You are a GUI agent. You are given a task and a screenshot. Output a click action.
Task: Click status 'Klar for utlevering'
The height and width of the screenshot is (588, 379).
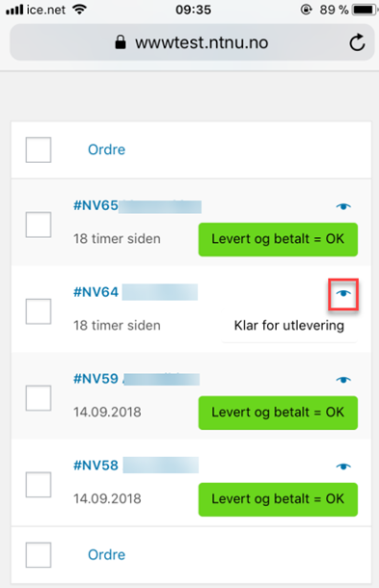pyautogui.click(x=289, y=326)
